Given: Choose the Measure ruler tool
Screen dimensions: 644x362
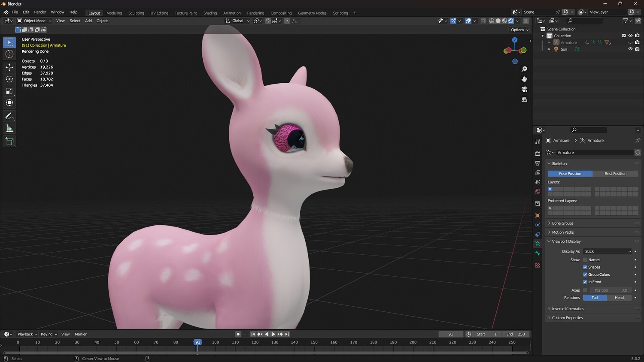Looking at the screenshot, I should click(9, 128).
